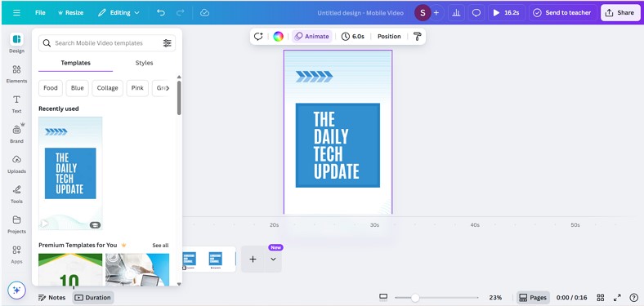Open the Projects sidebar panel
Viewport: 644px width, 306px height.
[x=16, y=224]
